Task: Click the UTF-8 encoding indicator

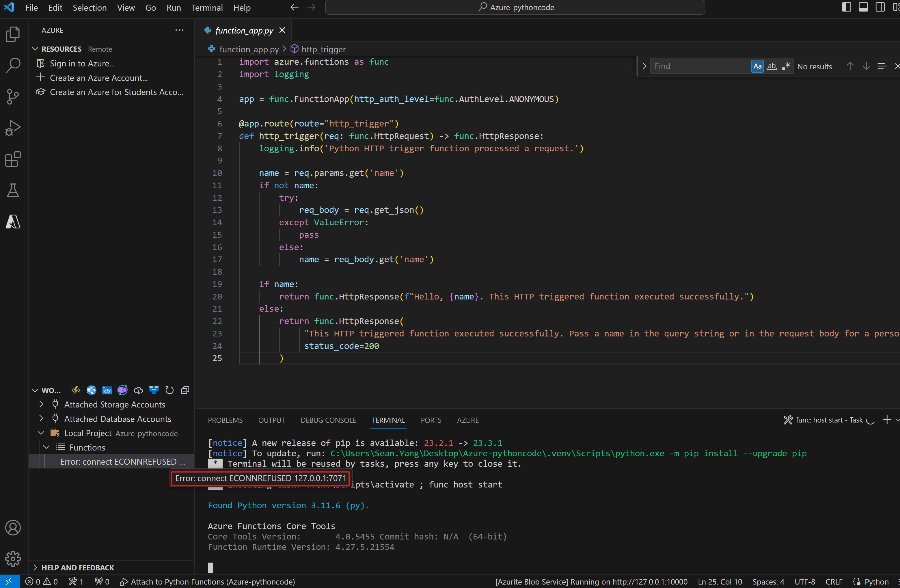Action: (805, 582)
